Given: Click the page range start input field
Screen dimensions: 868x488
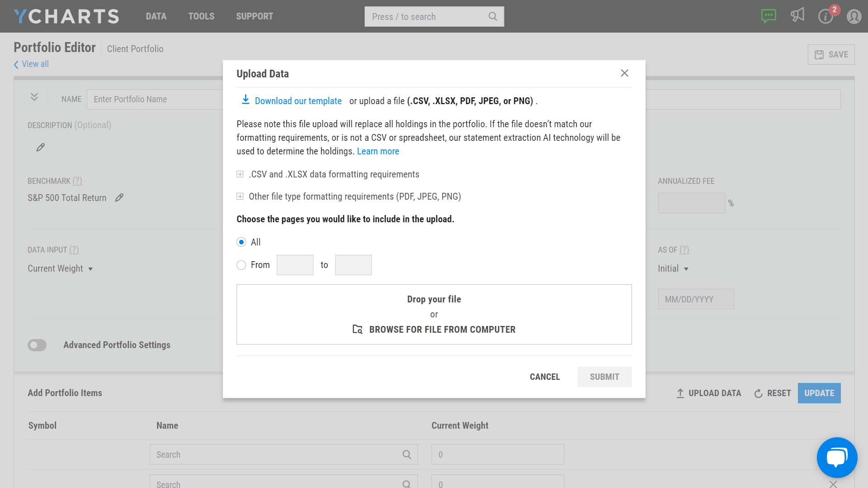Looking at the screenshot, I should [295, 265].
